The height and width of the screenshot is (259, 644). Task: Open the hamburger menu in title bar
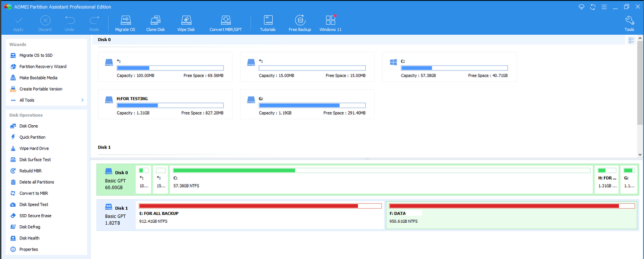point(604,7)
